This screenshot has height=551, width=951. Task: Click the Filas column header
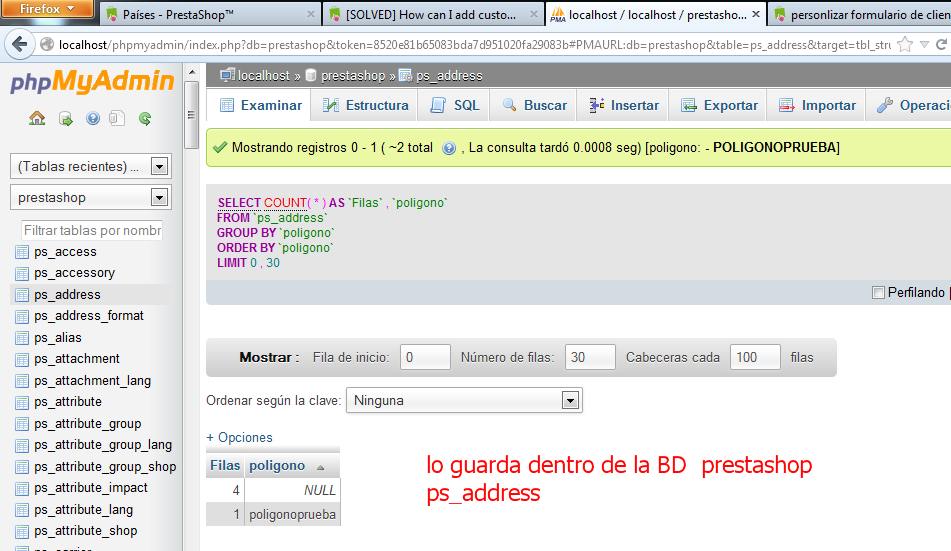[x=225, y=465]
